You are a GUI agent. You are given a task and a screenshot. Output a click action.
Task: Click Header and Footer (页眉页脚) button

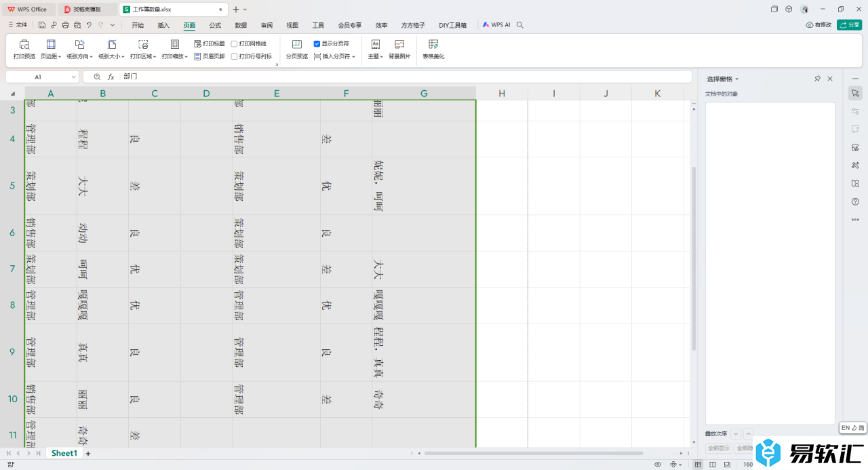click(x=209, y=56)
